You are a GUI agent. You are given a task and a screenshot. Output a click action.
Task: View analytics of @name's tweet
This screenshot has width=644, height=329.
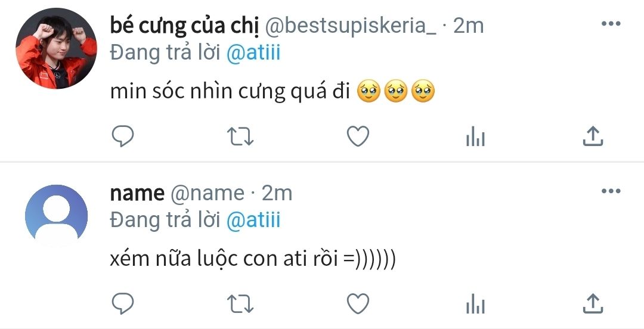click(475, 304)
